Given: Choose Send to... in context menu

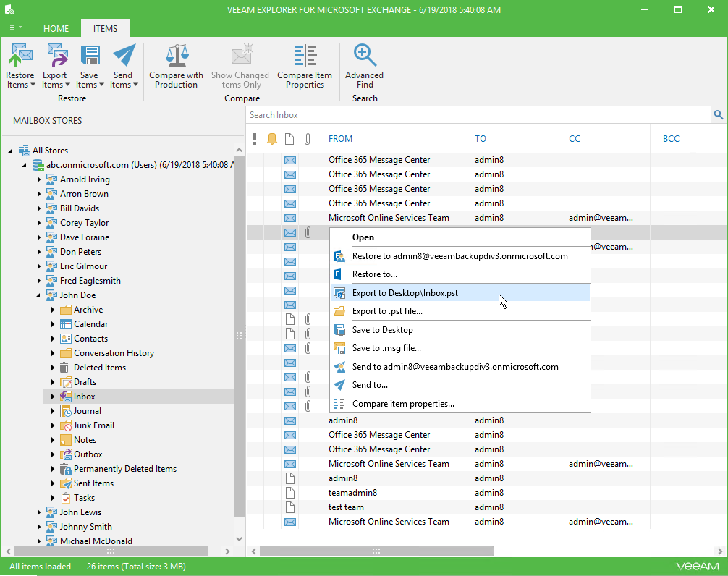Looking at the screenshot, I should pos(460,385).
